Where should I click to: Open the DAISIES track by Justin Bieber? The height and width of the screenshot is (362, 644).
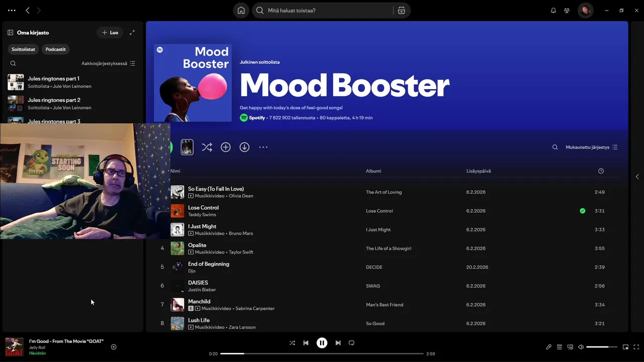pos(198,283)
